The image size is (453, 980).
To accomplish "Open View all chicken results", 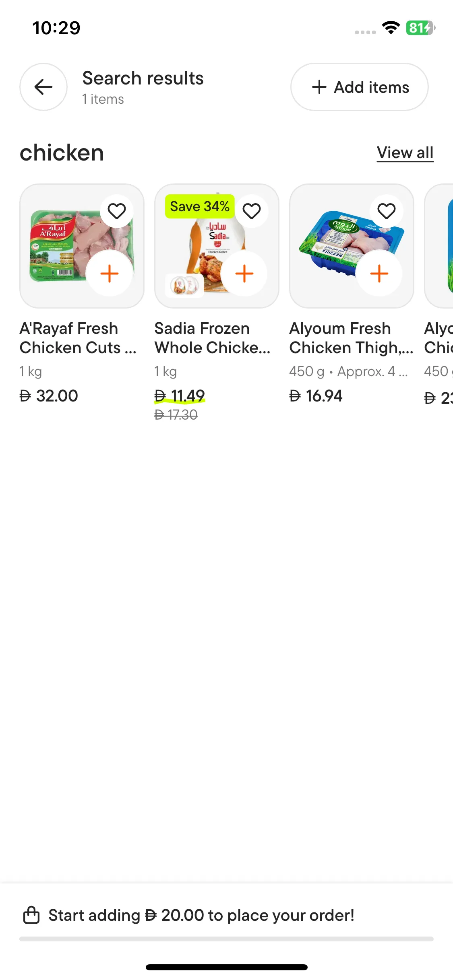I will click(x=405, y=153).
